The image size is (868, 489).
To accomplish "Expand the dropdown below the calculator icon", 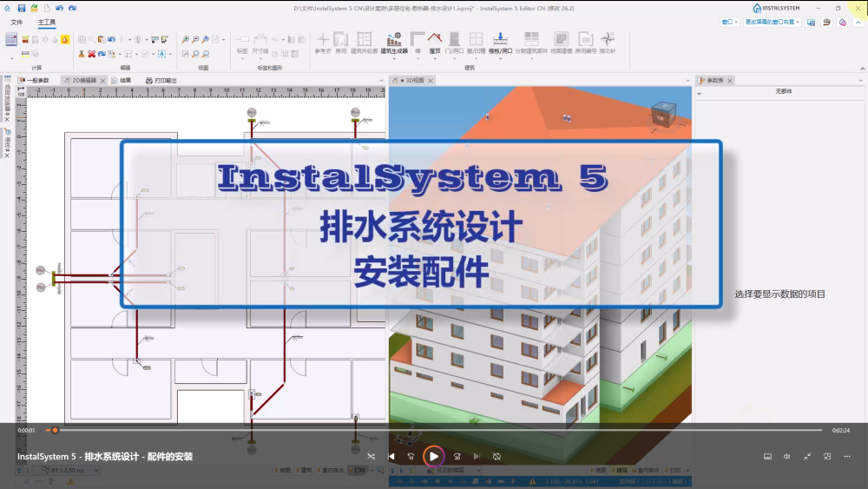I will [11, 57].
